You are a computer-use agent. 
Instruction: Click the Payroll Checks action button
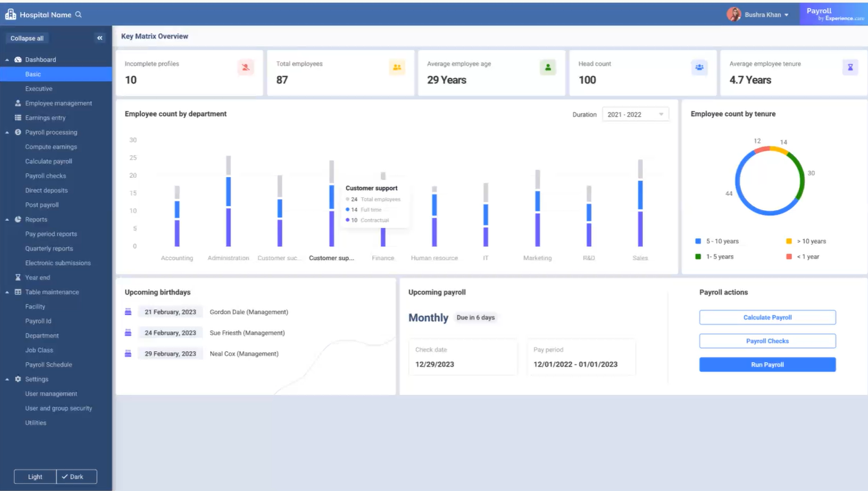click(x=767, y=341)
